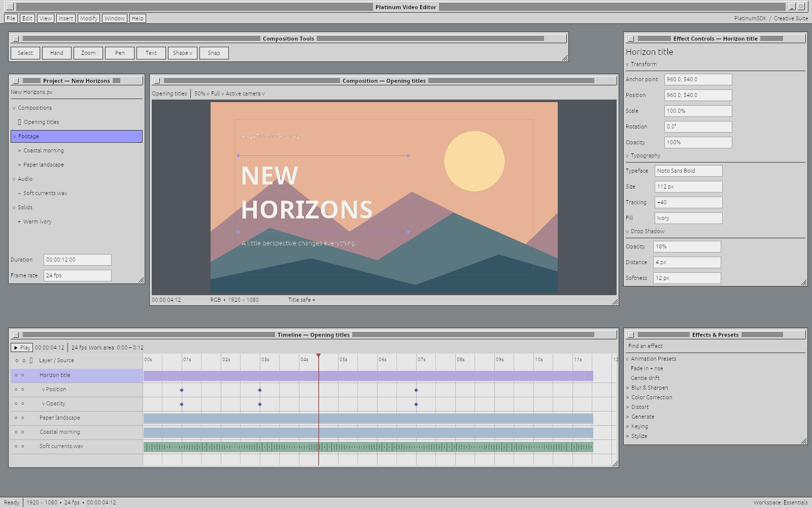Click the plus icon before Warm ivory
Viewport: 812px width, 508px height.
pyautogui.click(x=19, y=222)
